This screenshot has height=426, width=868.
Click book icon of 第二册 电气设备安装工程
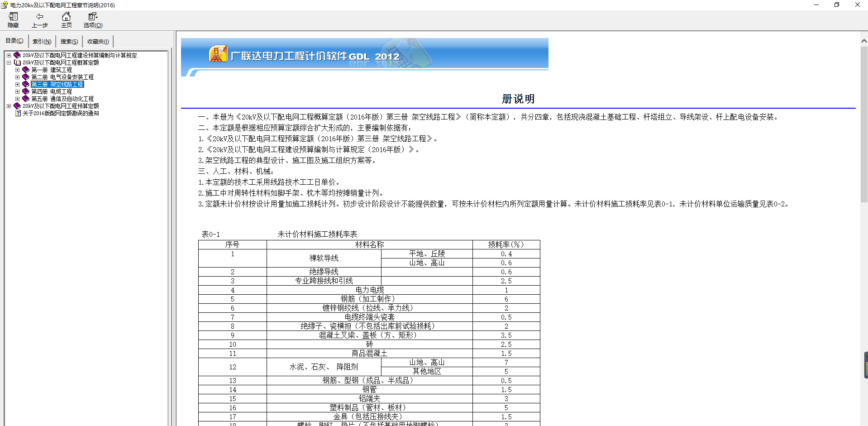coord(26,77)
